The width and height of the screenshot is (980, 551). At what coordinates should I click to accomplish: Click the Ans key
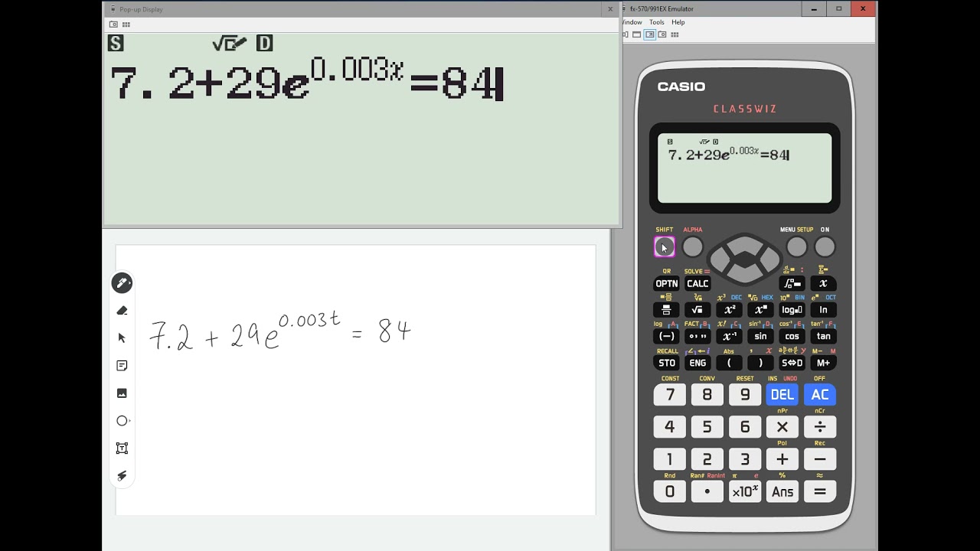click(782, 492)
